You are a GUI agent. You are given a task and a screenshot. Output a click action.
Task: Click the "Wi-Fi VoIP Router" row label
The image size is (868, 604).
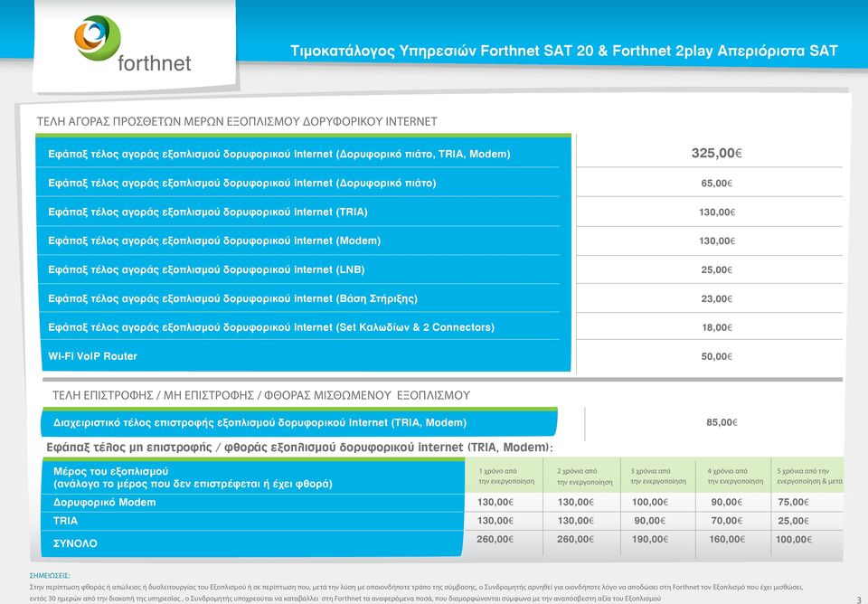tap(92, 356)
